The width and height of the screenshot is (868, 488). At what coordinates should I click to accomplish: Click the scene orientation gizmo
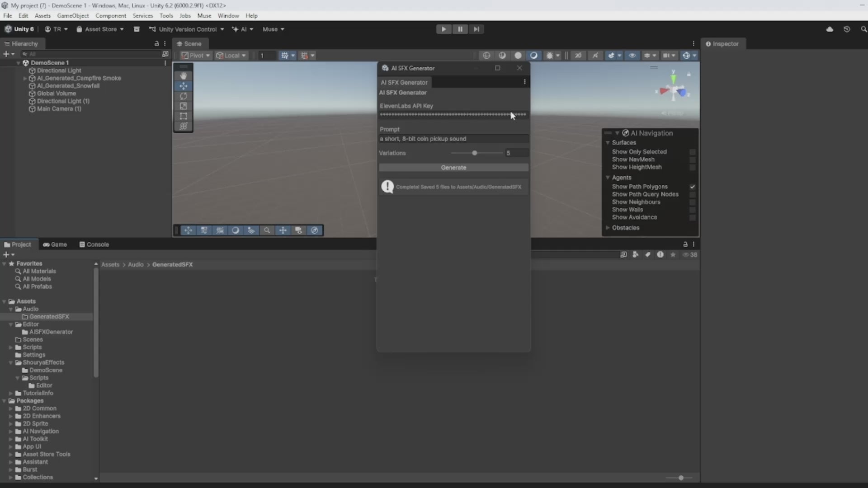pyautogui.click(x=674, y=90)
